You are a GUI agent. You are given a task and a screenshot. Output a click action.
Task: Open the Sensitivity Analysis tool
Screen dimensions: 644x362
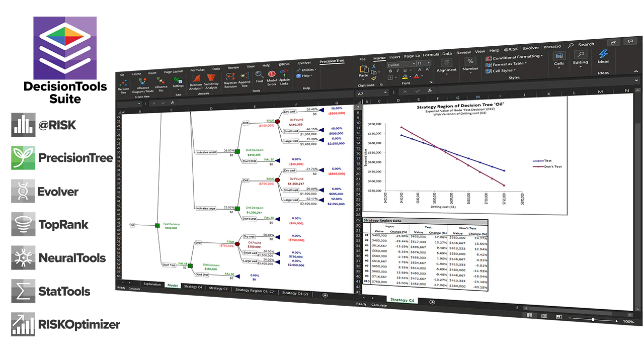tap(211, 82)
